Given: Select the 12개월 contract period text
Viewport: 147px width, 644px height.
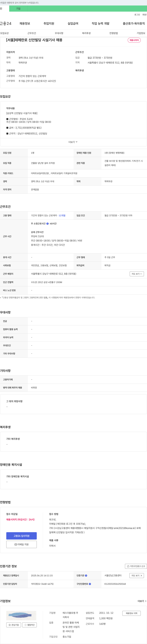Looking at the screenshot, I should (62, 216).
